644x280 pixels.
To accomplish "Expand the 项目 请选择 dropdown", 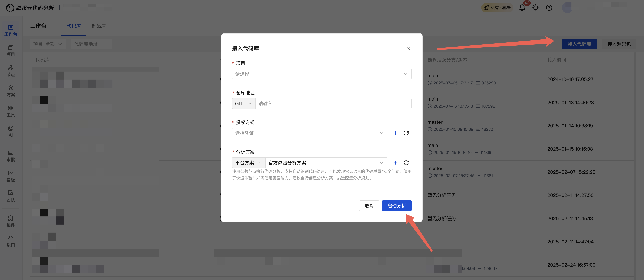I will coord(321,74).
